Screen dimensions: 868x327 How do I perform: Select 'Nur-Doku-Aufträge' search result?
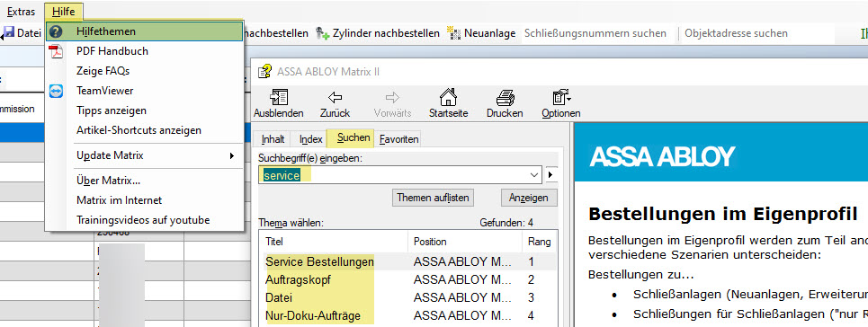313,316
